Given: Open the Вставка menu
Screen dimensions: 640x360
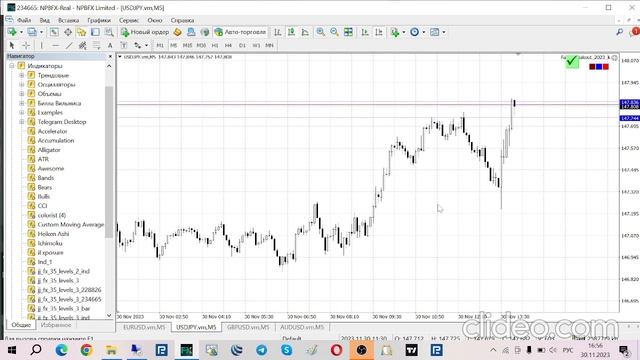Looking at the screenshot, I should pos(68,20).
